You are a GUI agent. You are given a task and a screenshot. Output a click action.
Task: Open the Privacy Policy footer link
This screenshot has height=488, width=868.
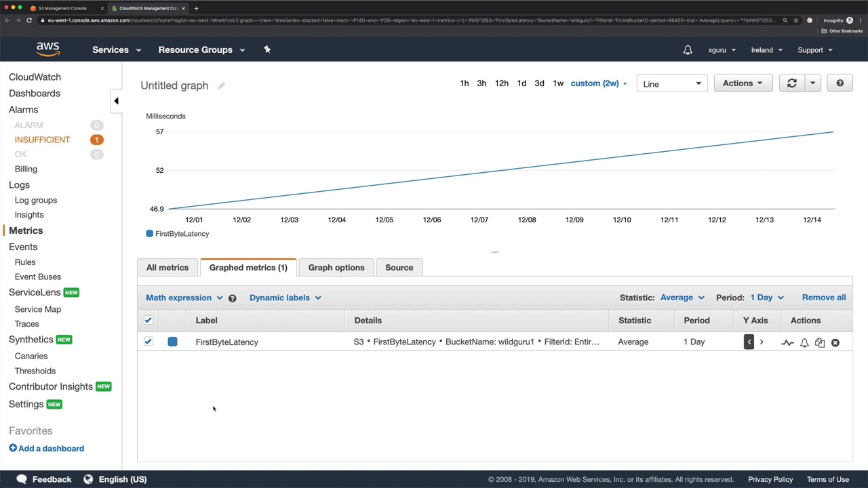click(x=770, y=479)
